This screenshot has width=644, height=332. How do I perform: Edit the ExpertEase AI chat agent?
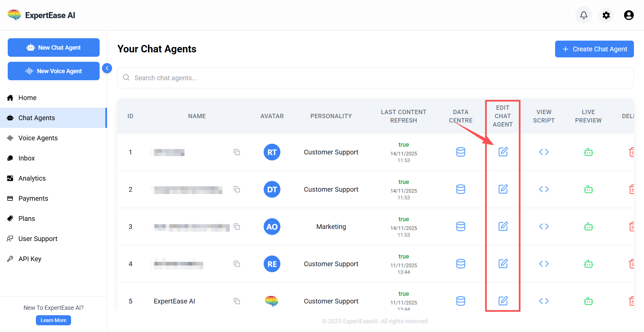click(503, 301)
